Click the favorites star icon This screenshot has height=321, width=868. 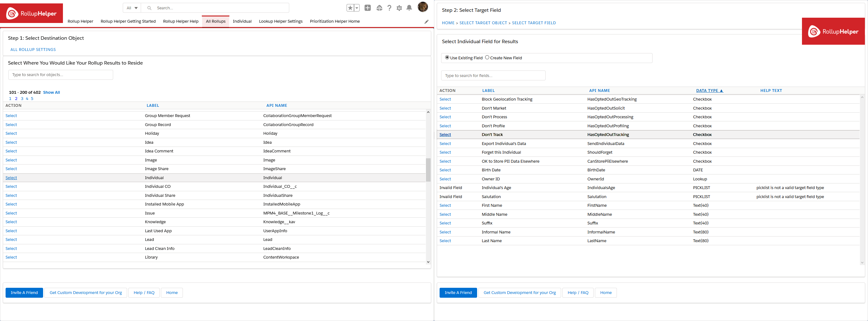(x=350, y=8)
